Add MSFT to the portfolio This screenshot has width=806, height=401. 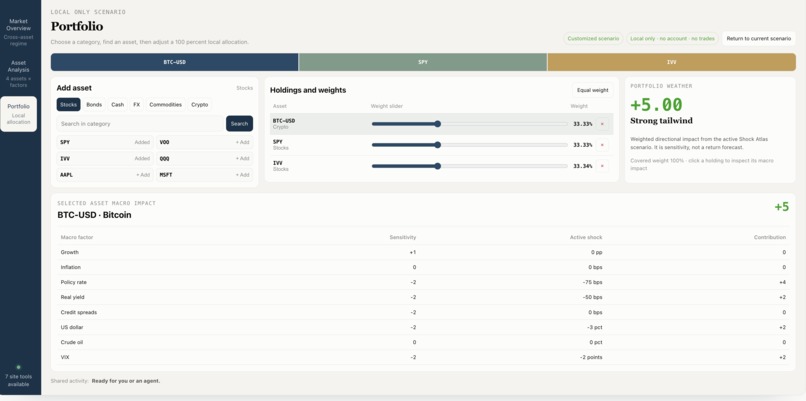(205, 175)
